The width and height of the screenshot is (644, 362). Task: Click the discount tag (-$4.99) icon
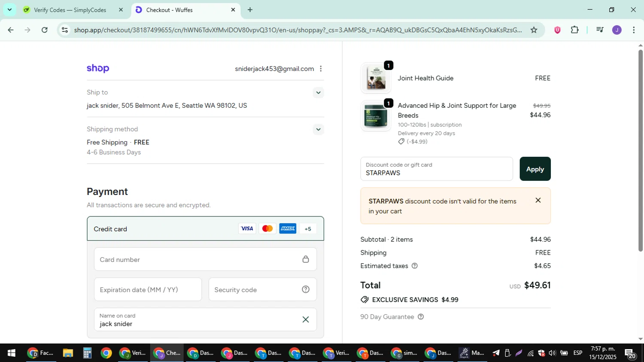(x=401, y=141)
